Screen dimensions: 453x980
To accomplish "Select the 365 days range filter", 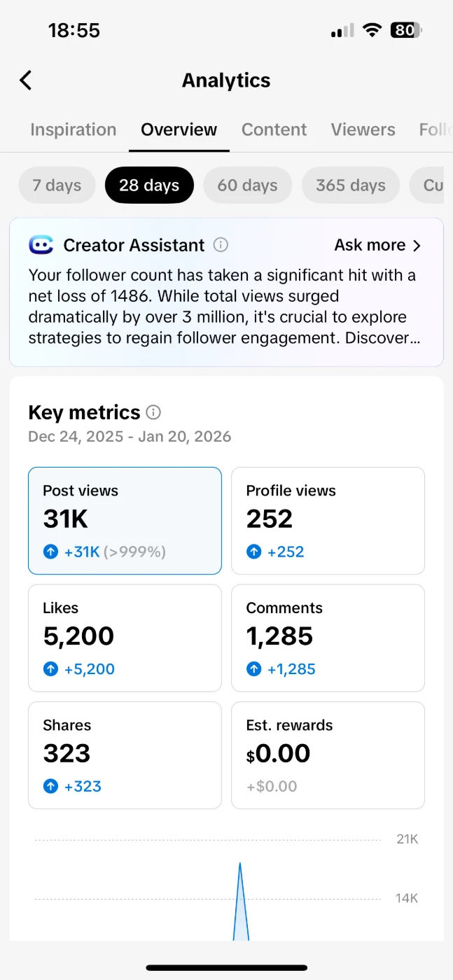I will point(350,185).
